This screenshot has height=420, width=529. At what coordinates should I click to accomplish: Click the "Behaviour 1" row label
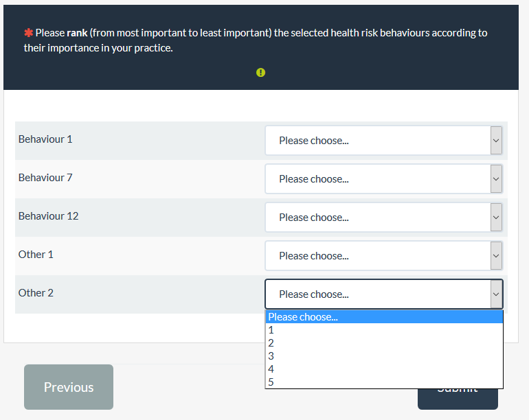pos(45,139)
